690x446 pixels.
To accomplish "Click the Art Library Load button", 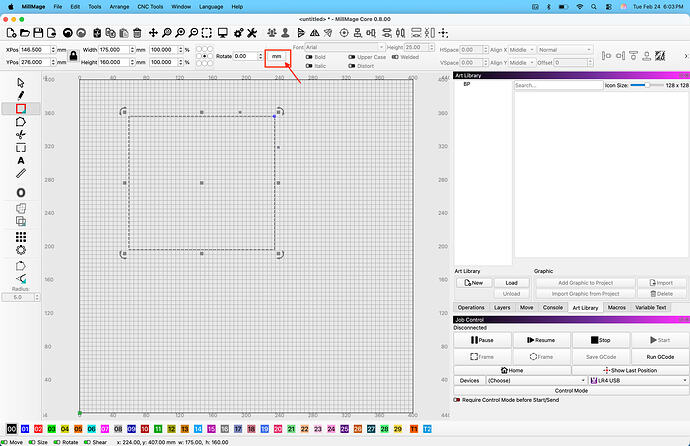I will click(511, 283).
